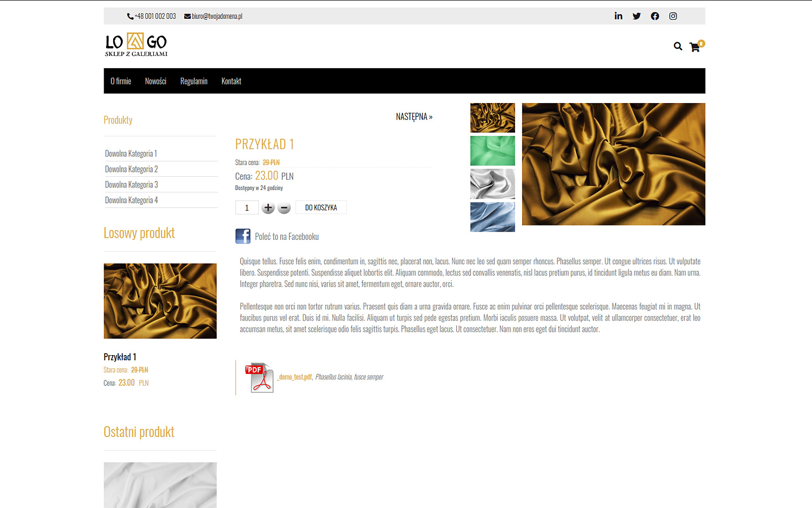Open the Regulamin menu item
Viewport: 812px width, 508px height.
pyautogui.click(x=194, y=81)
